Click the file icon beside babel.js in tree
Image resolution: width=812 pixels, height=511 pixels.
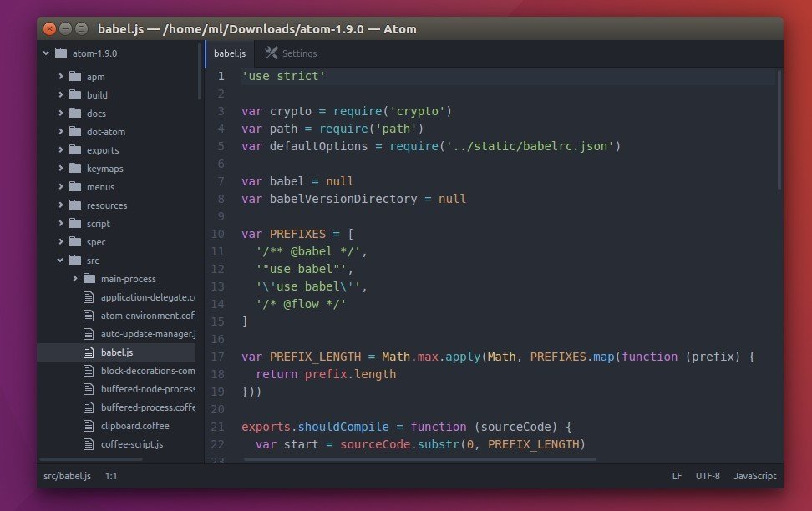pos(89,352)
